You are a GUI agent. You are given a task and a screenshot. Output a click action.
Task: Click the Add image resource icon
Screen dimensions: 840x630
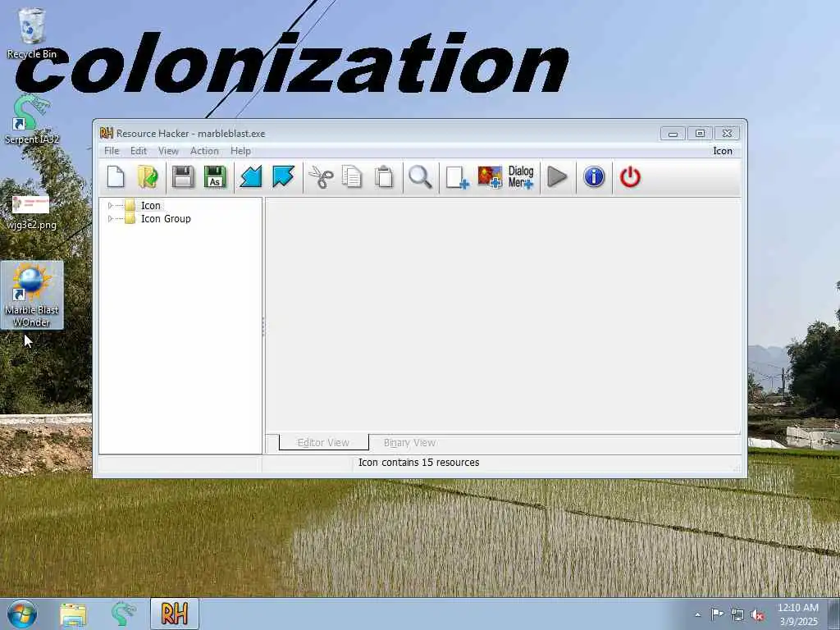[490, 177]
